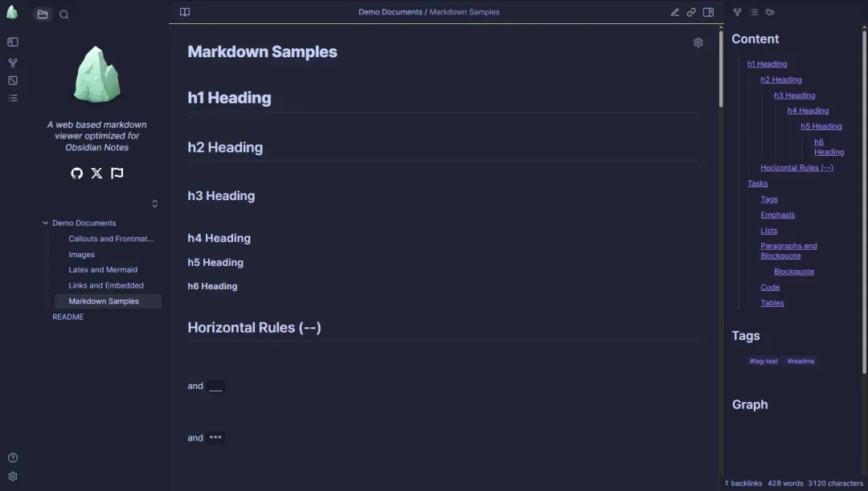Viewport: 868px width, 491px height.
Task: Collapse or expand all folders arrows
Action: coord(155,203)
